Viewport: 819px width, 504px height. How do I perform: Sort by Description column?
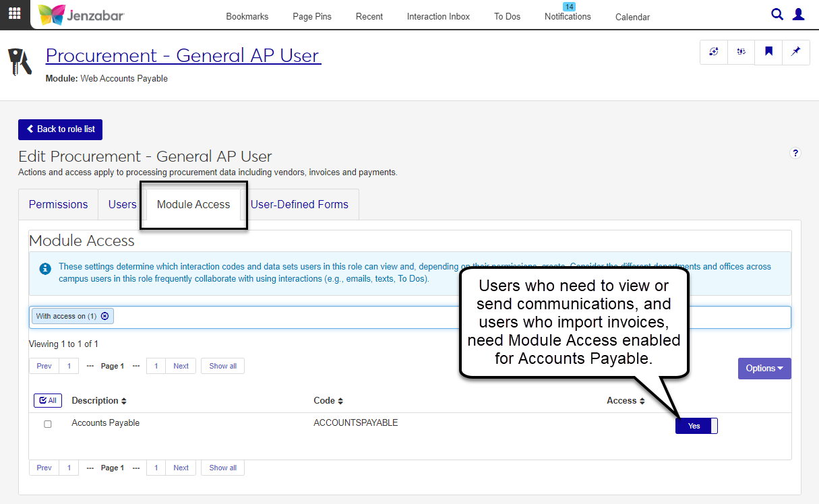(99, 401)
